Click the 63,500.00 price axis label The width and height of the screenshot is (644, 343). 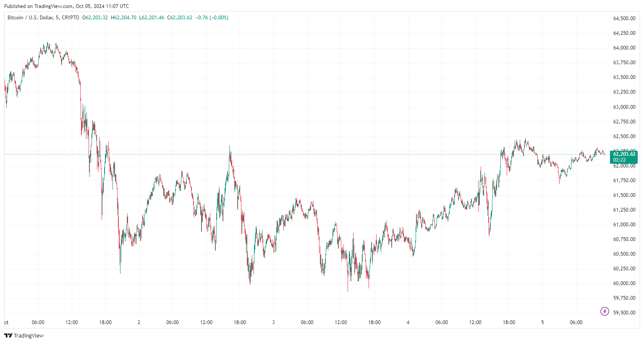point(624,77)
